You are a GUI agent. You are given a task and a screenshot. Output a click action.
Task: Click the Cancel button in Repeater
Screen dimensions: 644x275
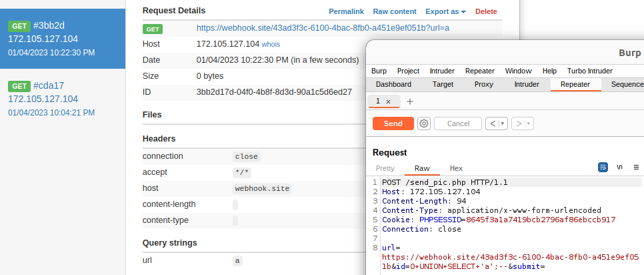458,123
